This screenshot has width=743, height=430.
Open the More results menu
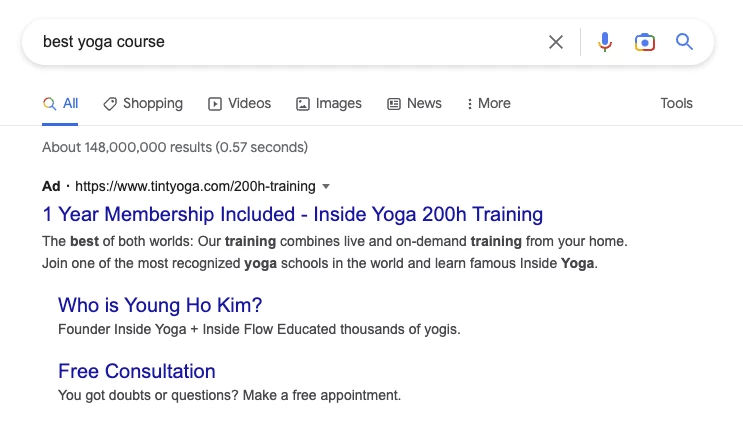(489, 103)
